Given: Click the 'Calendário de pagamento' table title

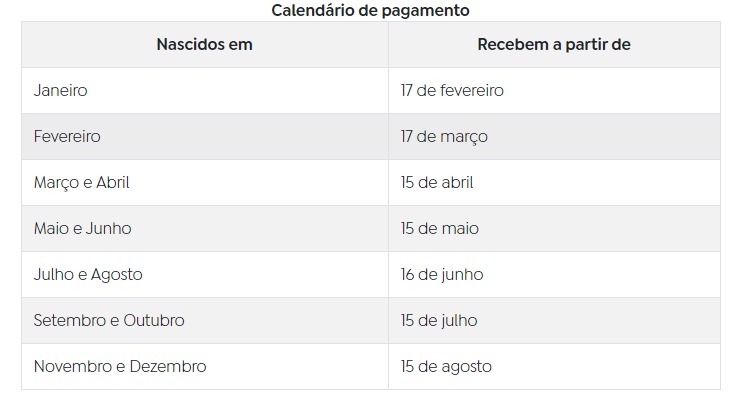Looking at the screenshot, I should click(370, 10).
